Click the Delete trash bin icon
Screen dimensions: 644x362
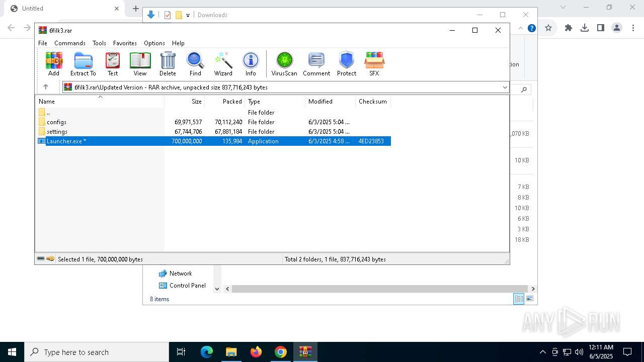coord(168,64)
